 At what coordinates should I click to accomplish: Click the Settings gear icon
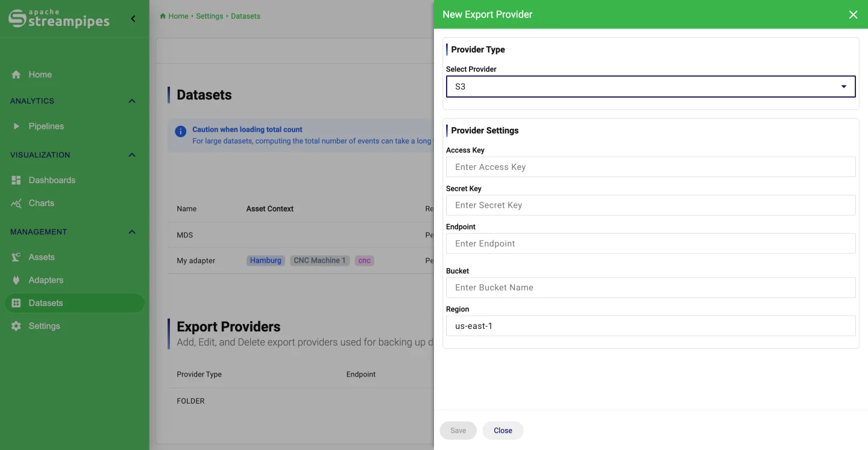[16, 326]
